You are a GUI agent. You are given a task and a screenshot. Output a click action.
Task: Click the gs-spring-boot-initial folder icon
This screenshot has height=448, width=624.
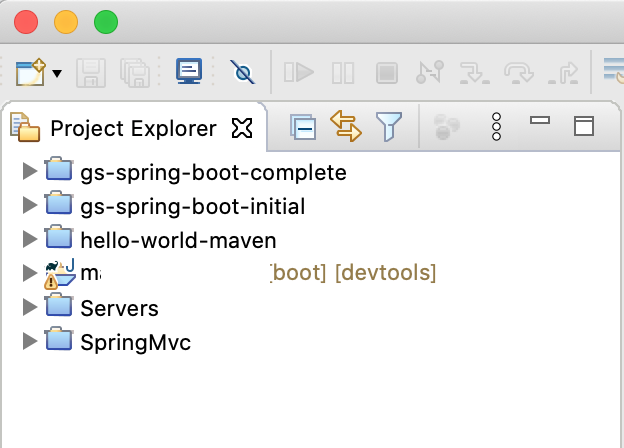(59, 203)
